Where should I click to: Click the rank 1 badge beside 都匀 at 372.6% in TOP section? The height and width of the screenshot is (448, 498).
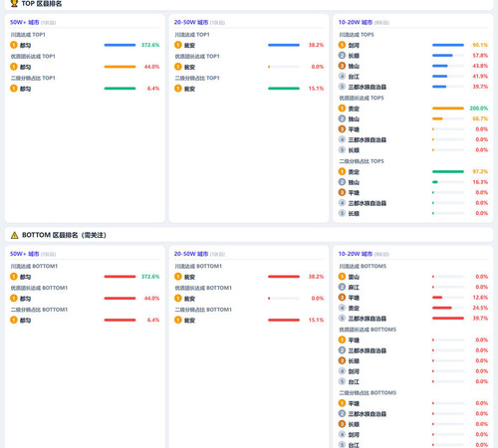14,45
